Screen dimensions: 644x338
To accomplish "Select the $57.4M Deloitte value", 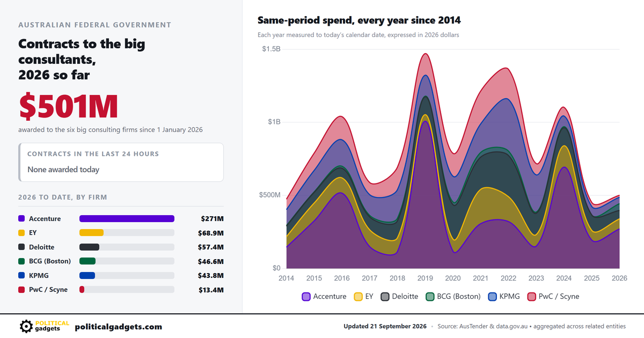I will click(211, 247).
